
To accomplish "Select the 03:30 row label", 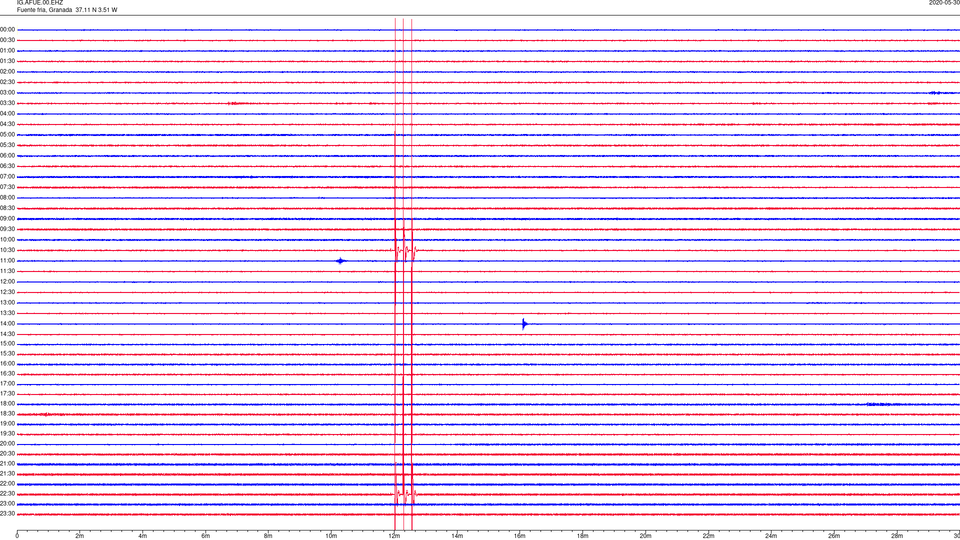I will pyautogui.click(x=7, y=103).
